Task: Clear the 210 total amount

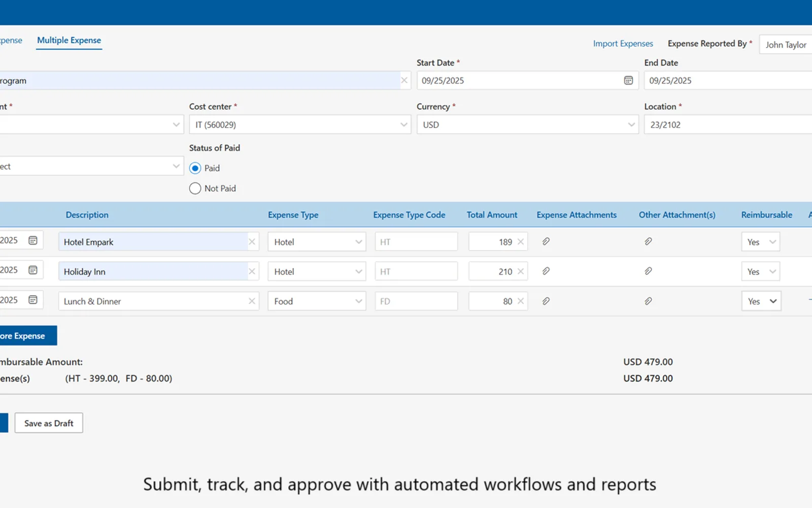Action: (x=521, y=271)
